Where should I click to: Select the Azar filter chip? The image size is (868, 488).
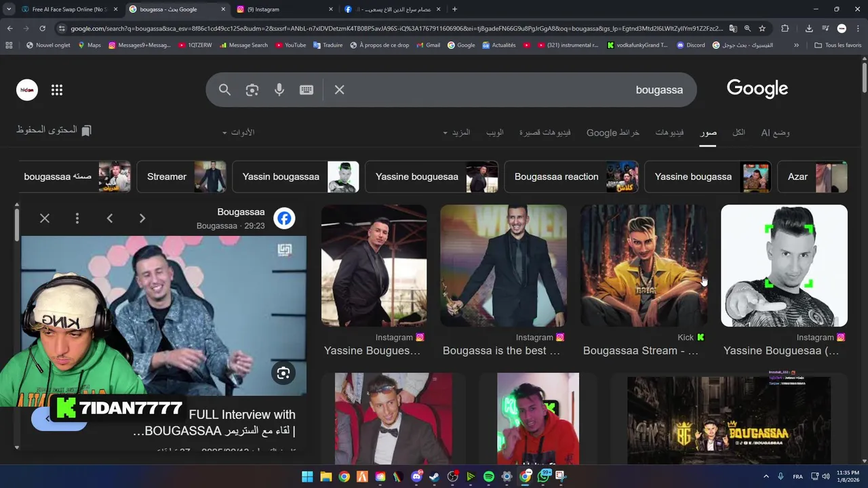[x=812, y=176]
